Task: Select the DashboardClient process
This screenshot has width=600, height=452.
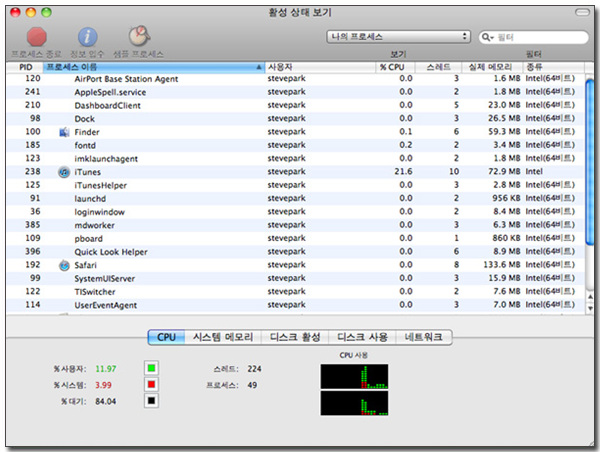Action: coord(295,106)
